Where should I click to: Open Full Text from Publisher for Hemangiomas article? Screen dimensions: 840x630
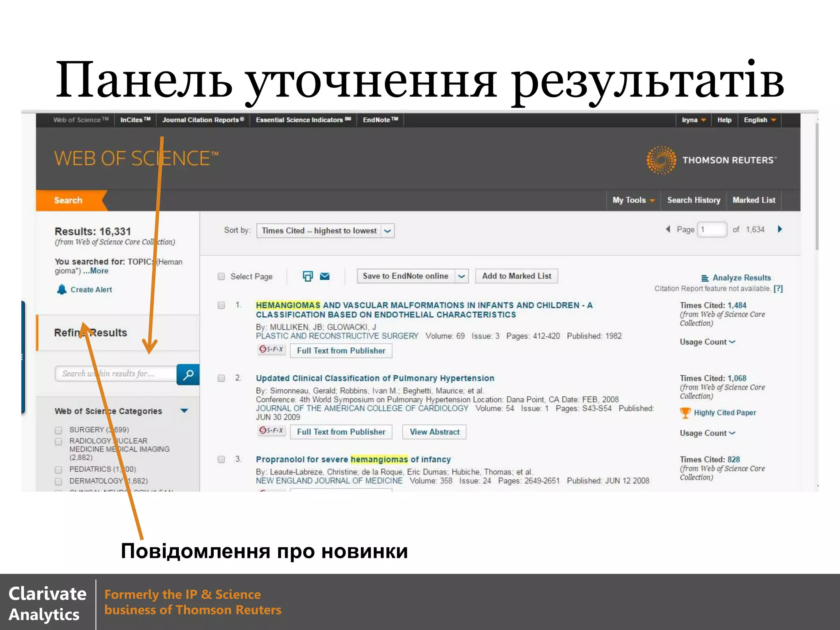pos(341,351)
